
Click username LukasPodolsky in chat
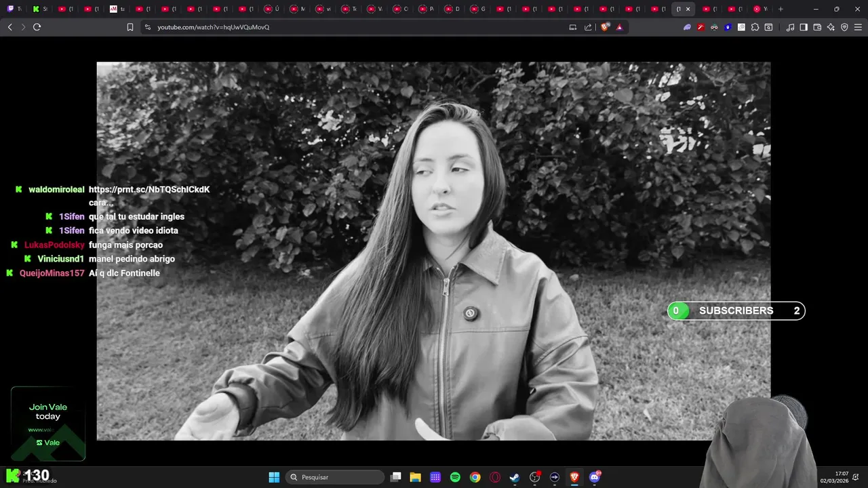click(54, 245)
